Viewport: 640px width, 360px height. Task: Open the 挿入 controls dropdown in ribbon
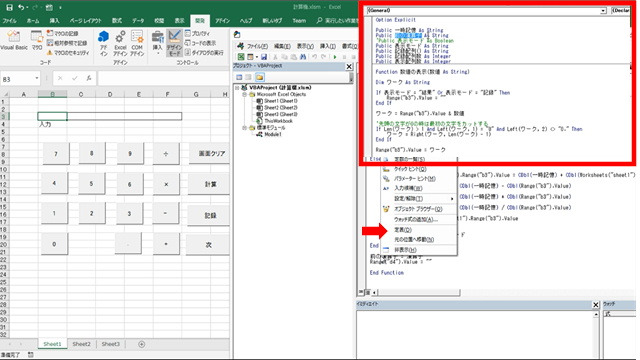click(158, 43)
